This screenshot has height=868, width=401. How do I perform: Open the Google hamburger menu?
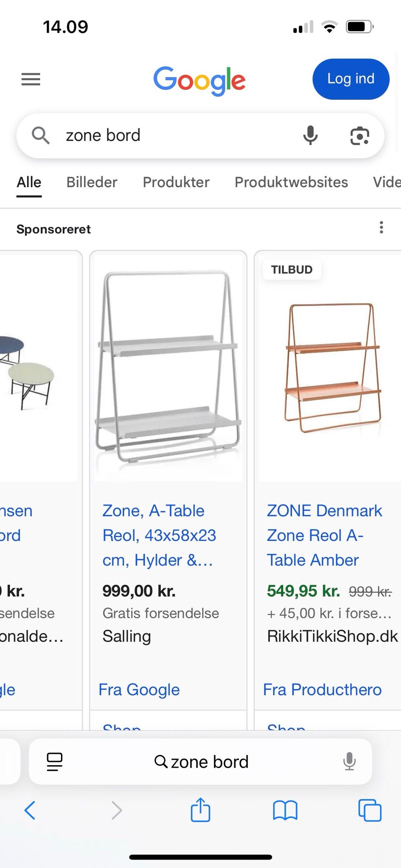point(31,79)
